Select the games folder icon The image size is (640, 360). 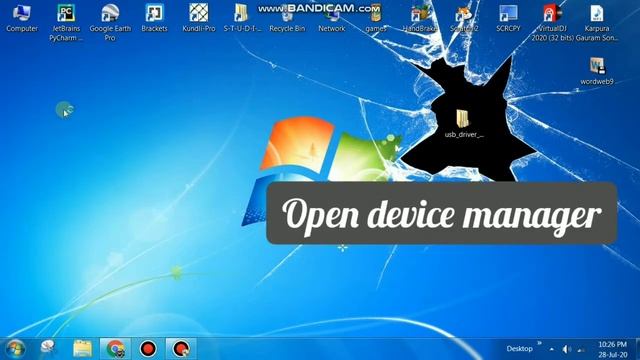click(x=376, y=18)
